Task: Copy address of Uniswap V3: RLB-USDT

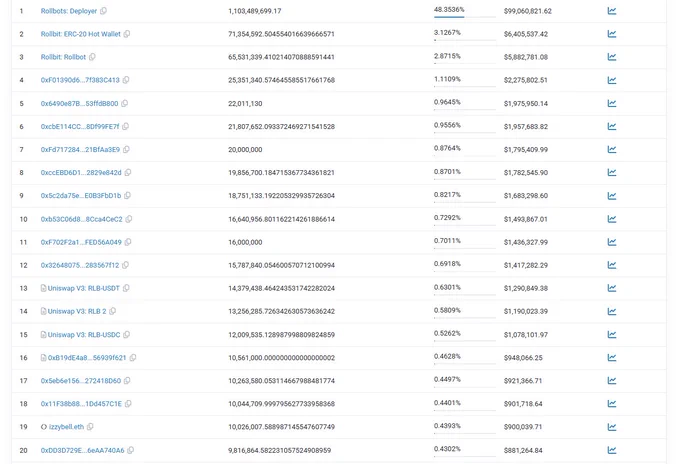Action: point(126,288)
